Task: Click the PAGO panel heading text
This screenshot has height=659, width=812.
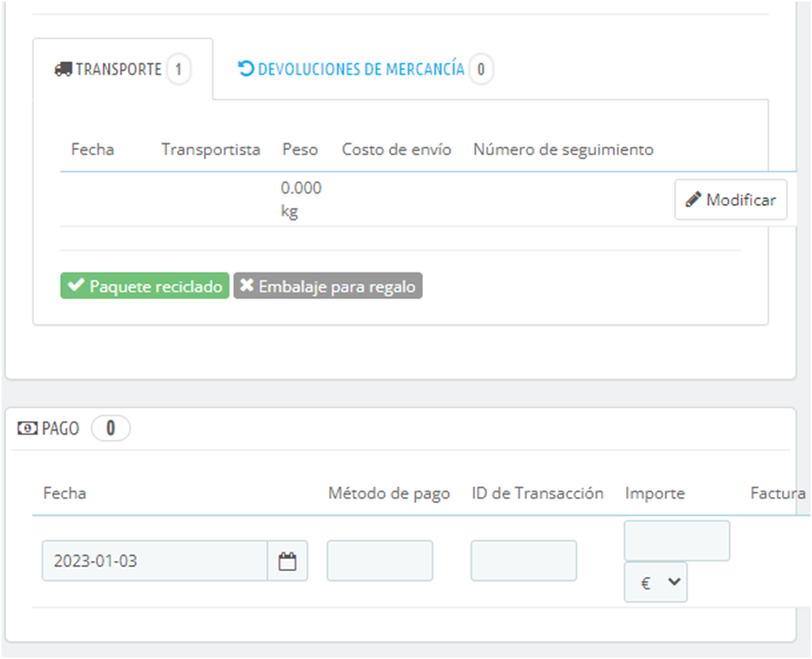Action: [x=61, y=428]
